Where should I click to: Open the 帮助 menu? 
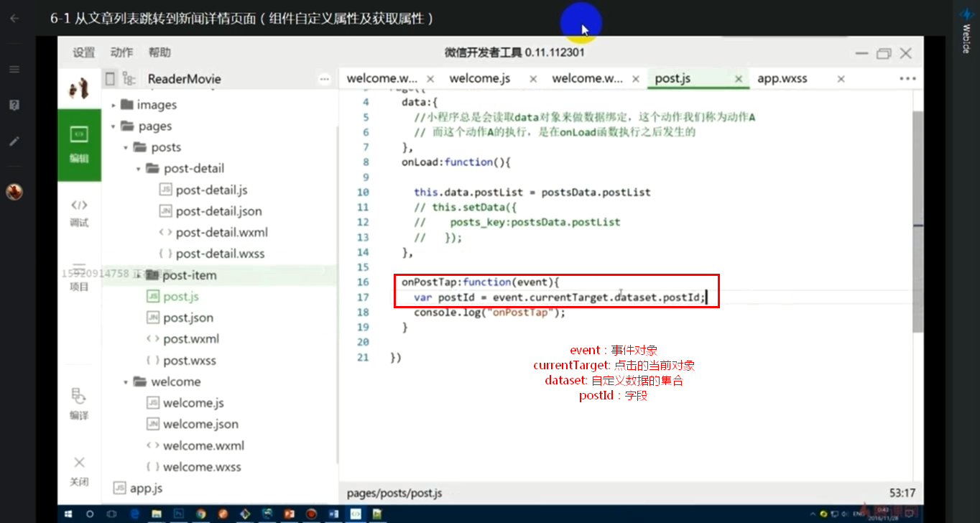160,52
